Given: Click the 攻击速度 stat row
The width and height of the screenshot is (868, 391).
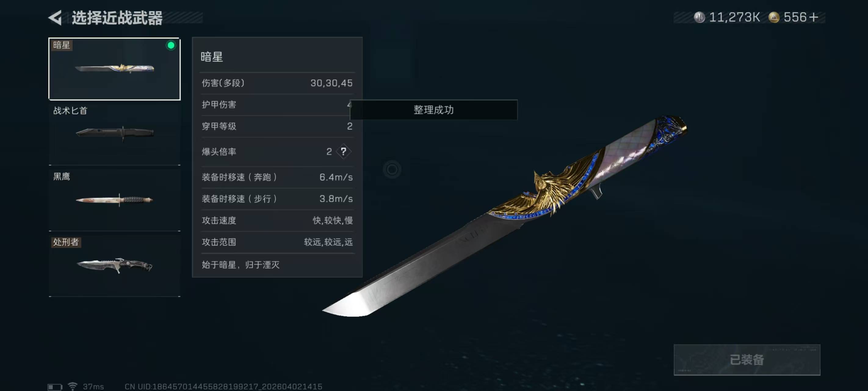Looking at the screenshot, I should [x=277, y=220].
